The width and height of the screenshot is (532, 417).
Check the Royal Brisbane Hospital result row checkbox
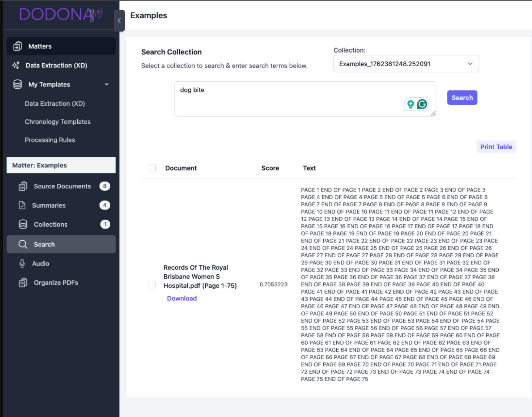tap(152, 285)
